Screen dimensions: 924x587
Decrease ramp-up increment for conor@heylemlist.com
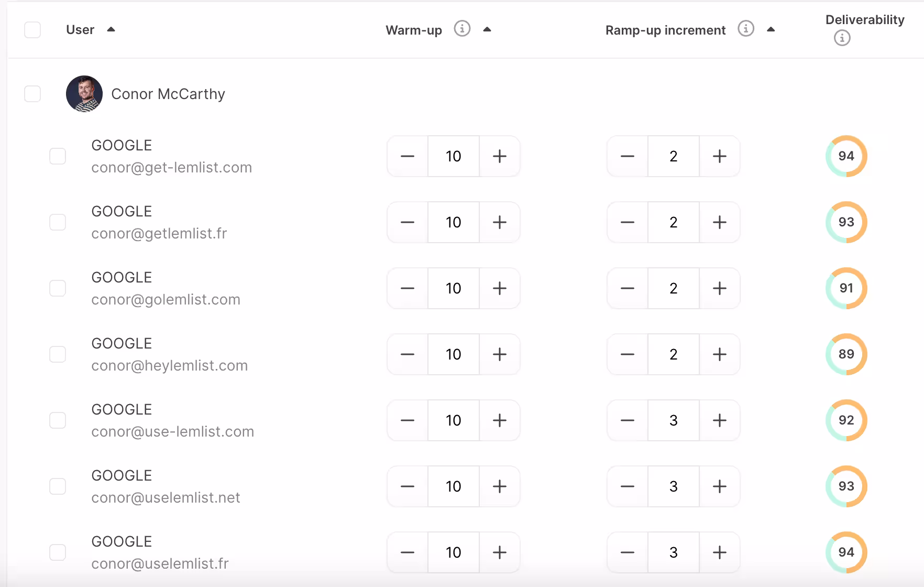[x=628, y=354]
